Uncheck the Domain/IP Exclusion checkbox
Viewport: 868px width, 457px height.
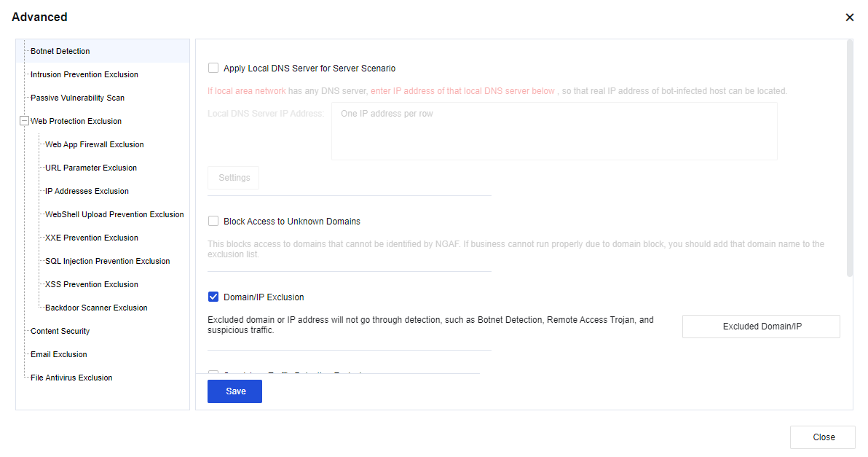point(213,297)
